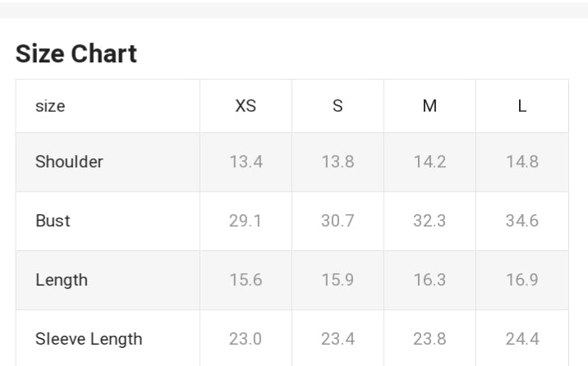The width and height of the screenshot is (588, 366).
Task: Click the Size Chart heading
Action: pyautogui.click(x=76, y=54)
